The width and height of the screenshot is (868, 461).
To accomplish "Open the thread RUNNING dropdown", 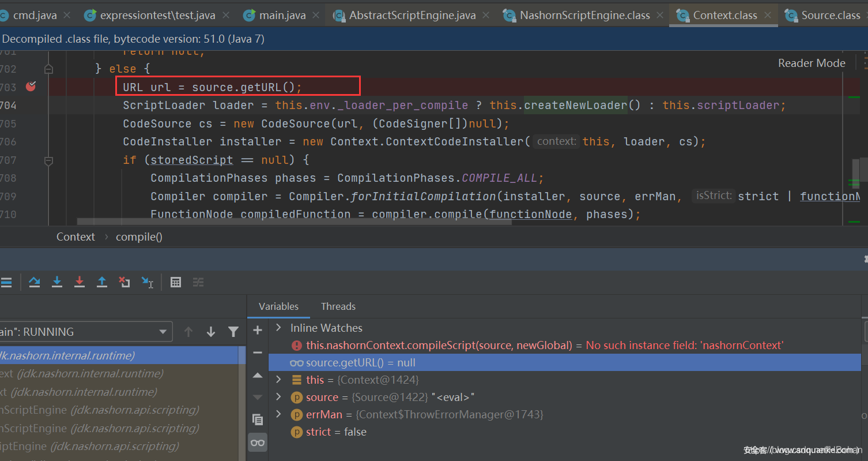I will [x=85, y=332].
